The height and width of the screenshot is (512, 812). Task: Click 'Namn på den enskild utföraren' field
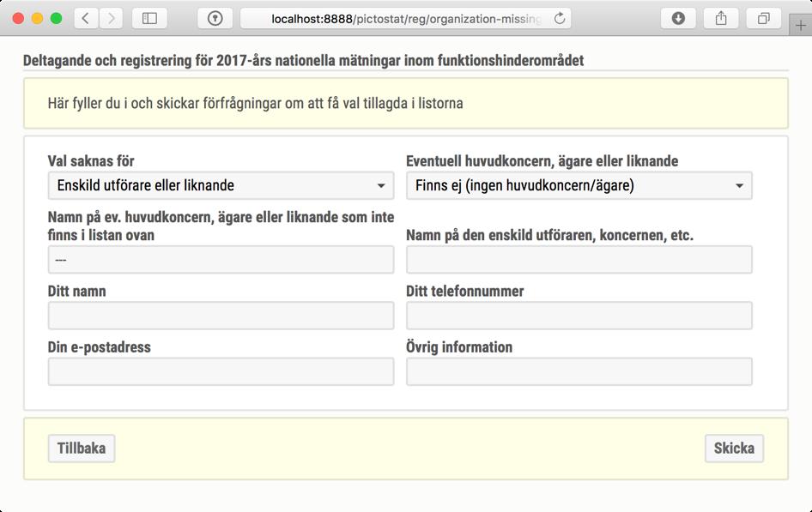pyautogui.click(x=579, y=260)
